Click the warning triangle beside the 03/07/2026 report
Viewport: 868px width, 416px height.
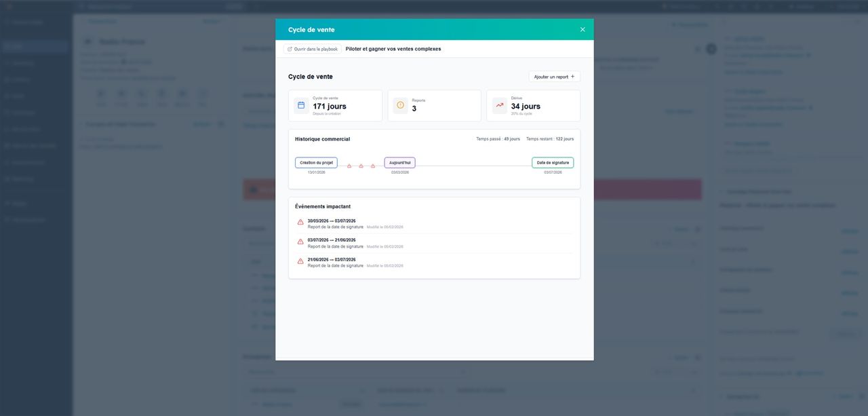tap(299, 240)
